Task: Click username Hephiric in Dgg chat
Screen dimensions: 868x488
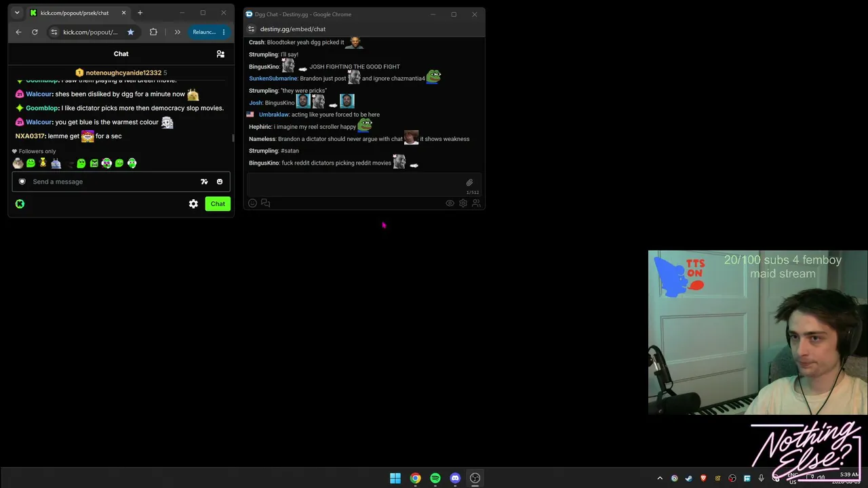Action: click(260, 127)
